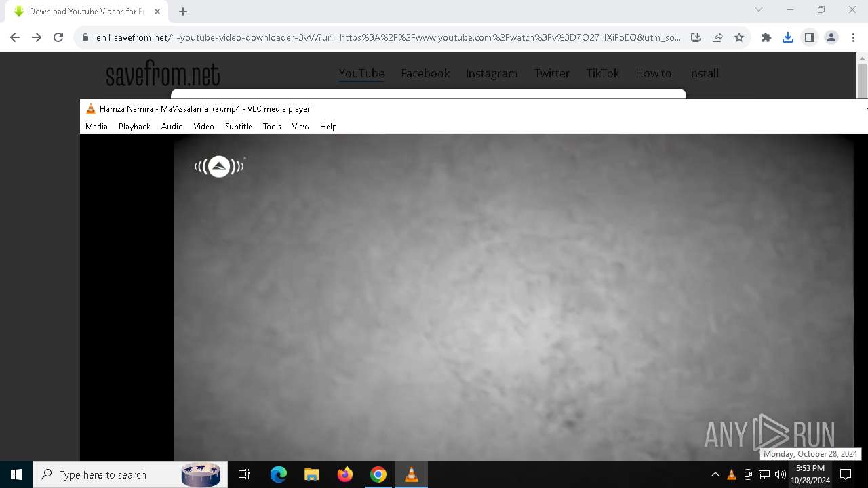Open the VLC Help menu
Screen dimensions: 868x488
328,127
